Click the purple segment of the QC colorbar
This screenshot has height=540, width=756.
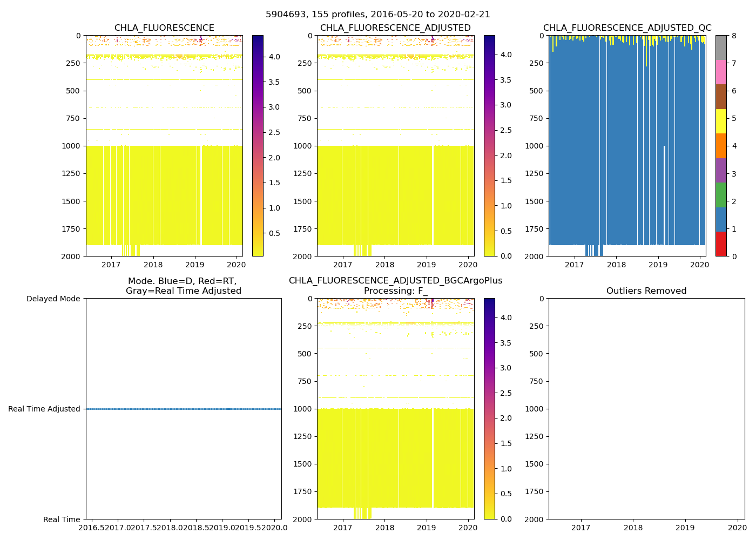click(x=721, y=170)
